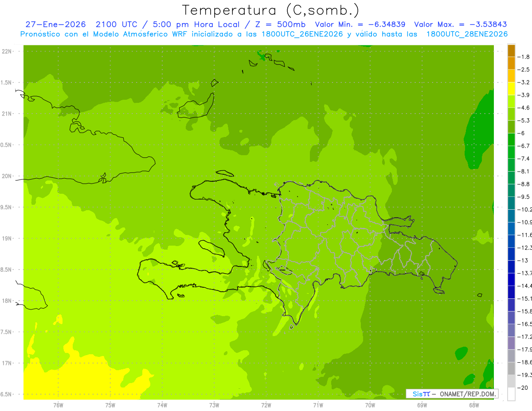Viewport: 532px width, 411px height.
Task: Pick the orange swatch between -1.8 and -2.5
Action: pos(511,63)
